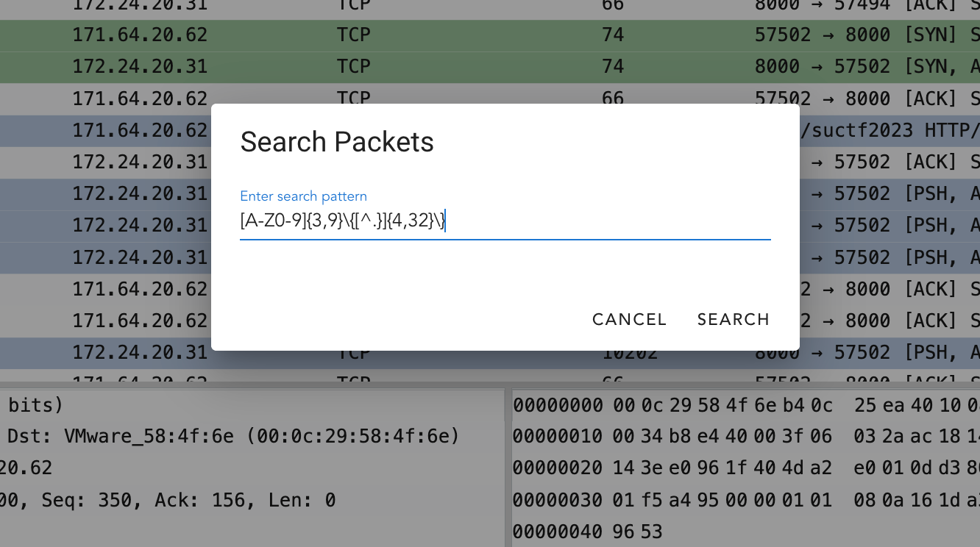Click hex dump line at offset 00000030
The width and height of the screenshot is (980, 547).
(746, 500)
